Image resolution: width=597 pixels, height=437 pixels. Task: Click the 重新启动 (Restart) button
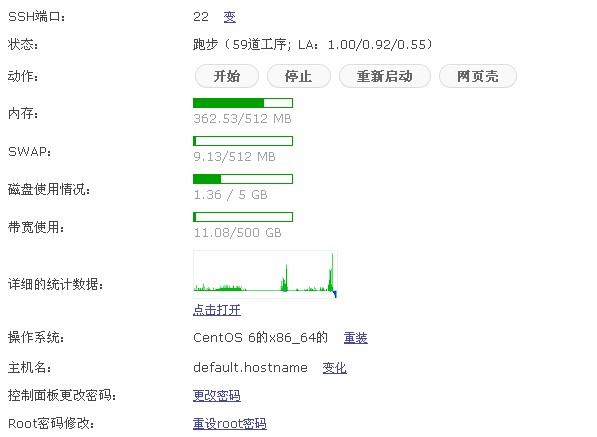(385, 76)
